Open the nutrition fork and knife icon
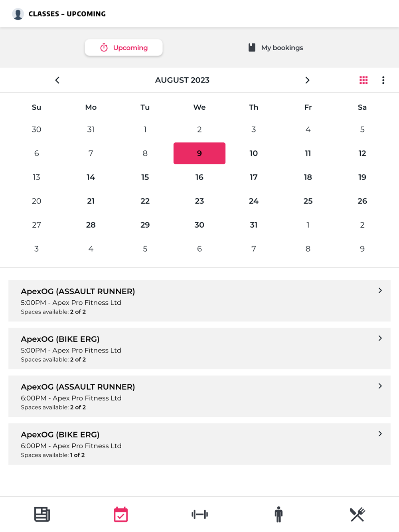 (357, 514)
